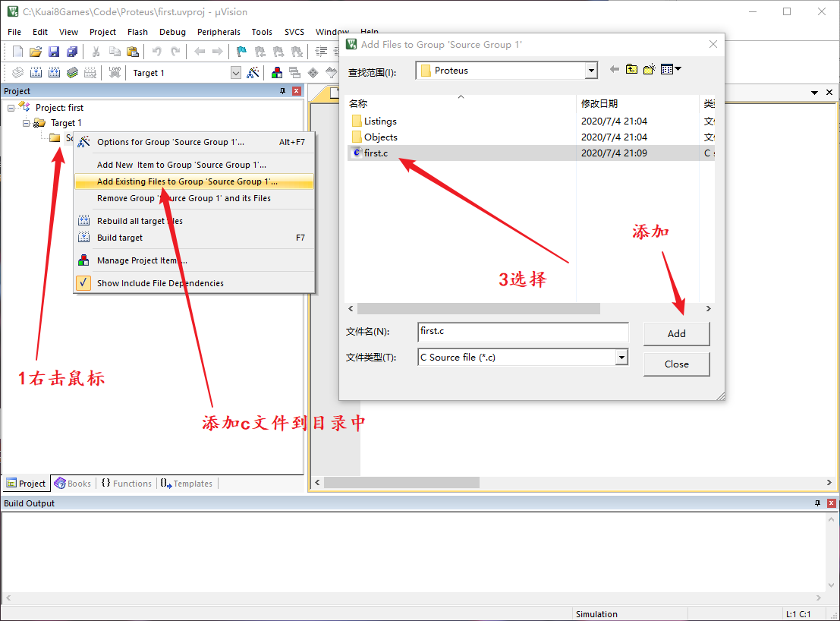Click the create new folder icon in dialog
Screen dimensions: 840x621
[650, 69]
